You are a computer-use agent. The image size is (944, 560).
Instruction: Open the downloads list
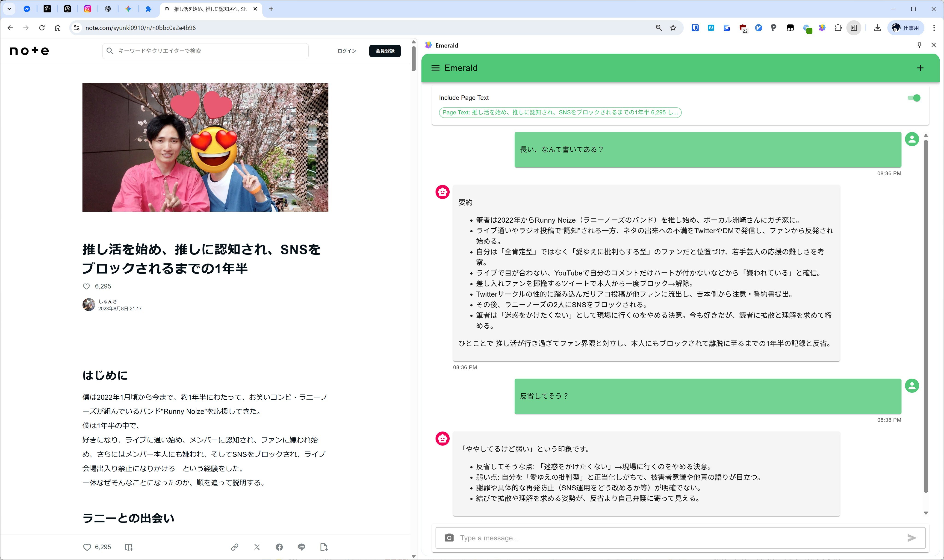click(878, 28)
